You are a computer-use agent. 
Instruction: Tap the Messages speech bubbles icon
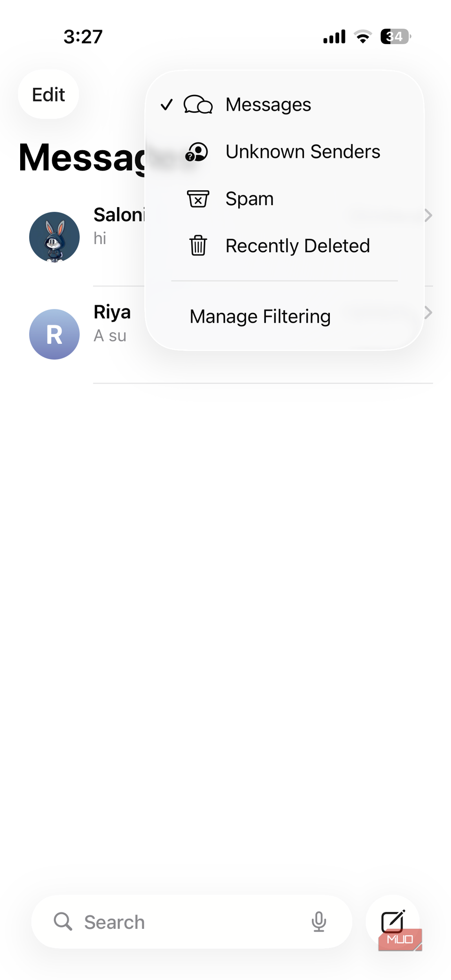point(198,105)
